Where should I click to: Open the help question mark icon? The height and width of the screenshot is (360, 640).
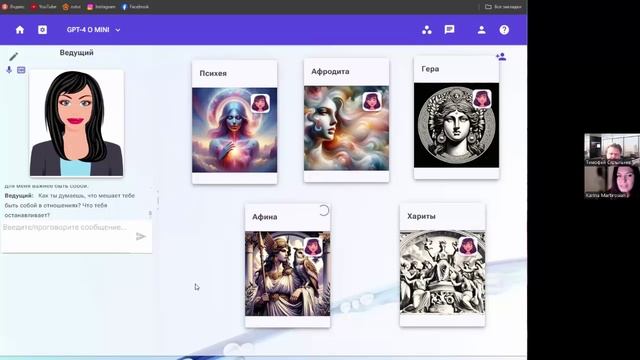504,30
